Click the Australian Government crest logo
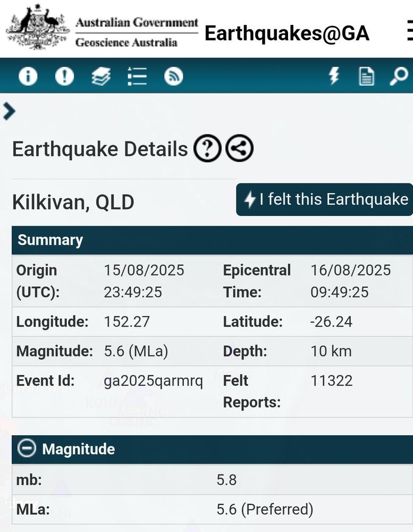This screenshot has width=413, height=532. pos(37,27)
